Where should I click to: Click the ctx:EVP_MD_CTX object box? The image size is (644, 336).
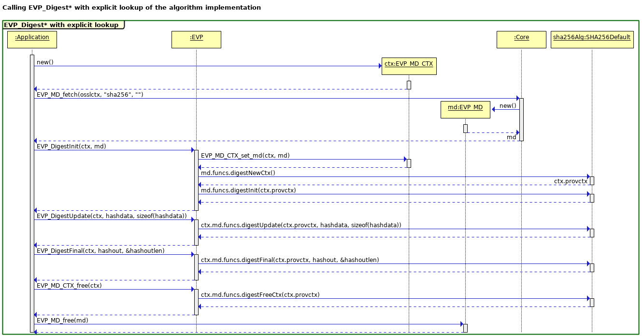[x=409, y=66]
